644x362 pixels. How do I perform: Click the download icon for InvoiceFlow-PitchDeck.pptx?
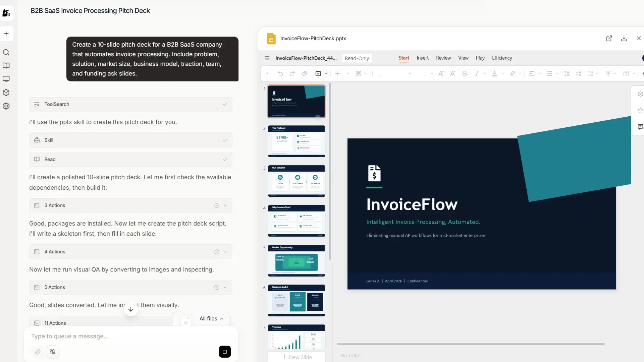point(624,38)
